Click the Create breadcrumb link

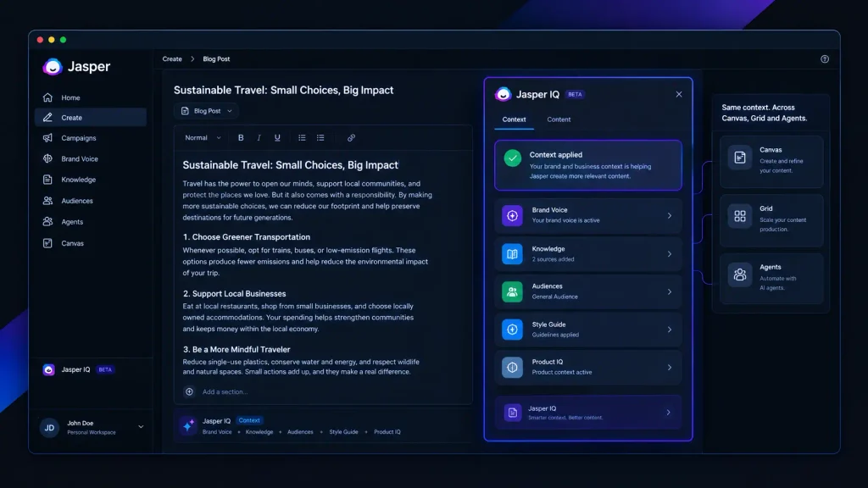172,58
